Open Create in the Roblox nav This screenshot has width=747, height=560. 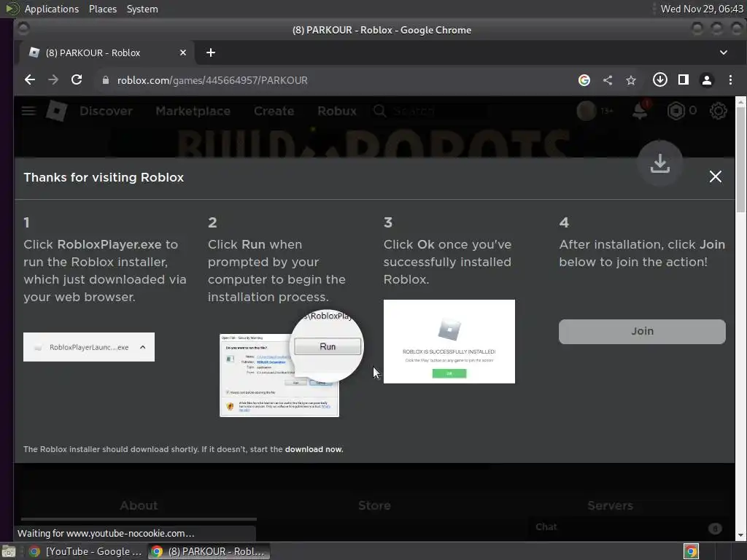pos(274,111)
